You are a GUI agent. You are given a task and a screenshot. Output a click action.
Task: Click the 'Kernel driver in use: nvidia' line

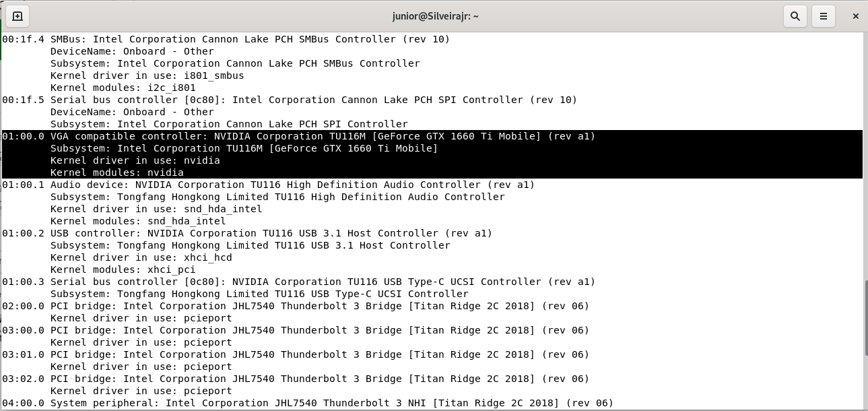coord(135,160)
